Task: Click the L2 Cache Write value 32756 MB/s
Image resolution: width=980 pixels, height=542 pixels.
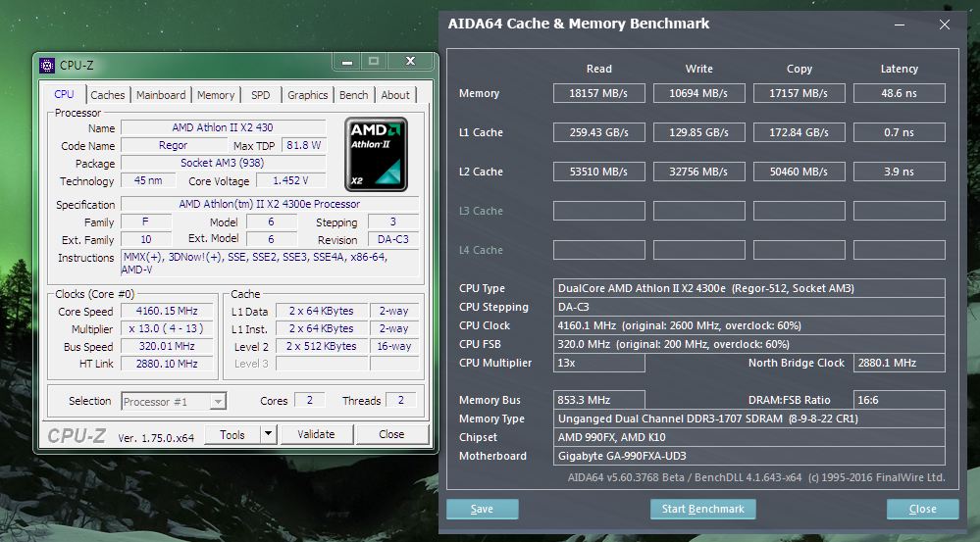Action: [x=698, y=172]
